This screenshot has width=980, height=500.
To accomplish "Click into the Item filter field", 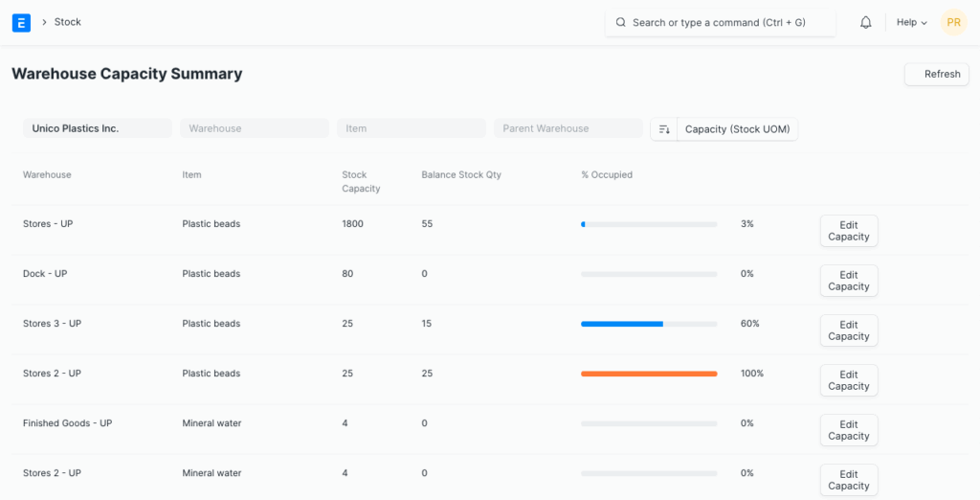I will 411,128.
